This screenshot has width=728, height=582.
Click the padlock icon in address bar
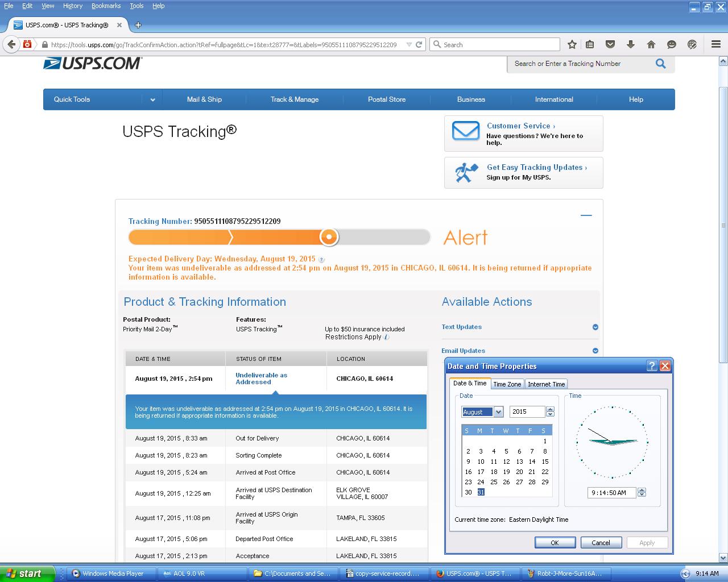(x=44, y=44)
